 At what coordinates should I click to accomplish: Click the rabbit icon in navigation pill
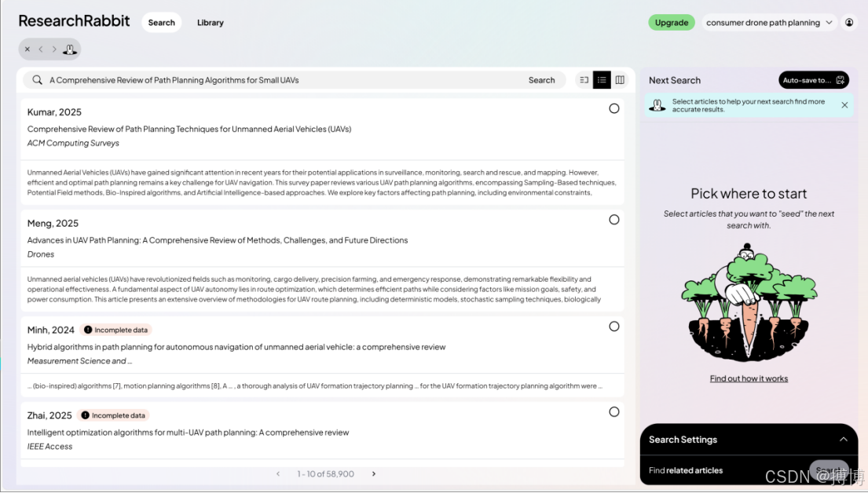(x=70, y=49)
